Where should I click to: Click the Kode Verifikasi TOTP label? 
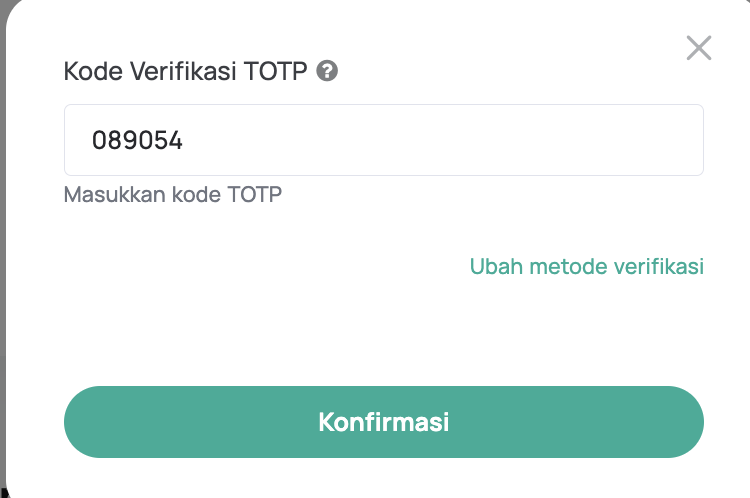[186, 72]
